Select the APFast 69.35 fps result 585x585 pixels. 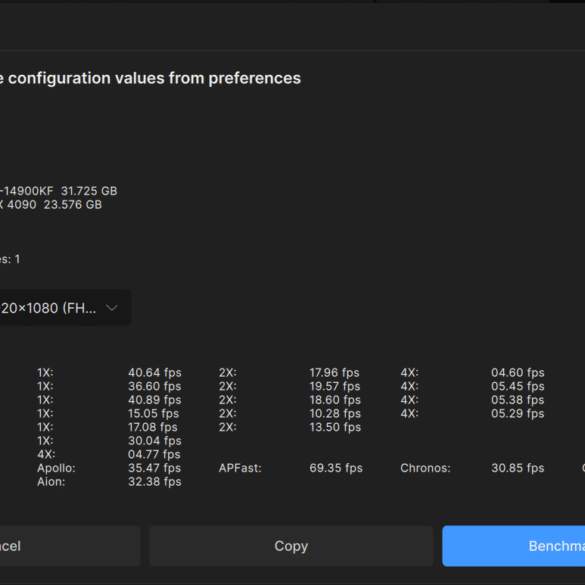336,468
